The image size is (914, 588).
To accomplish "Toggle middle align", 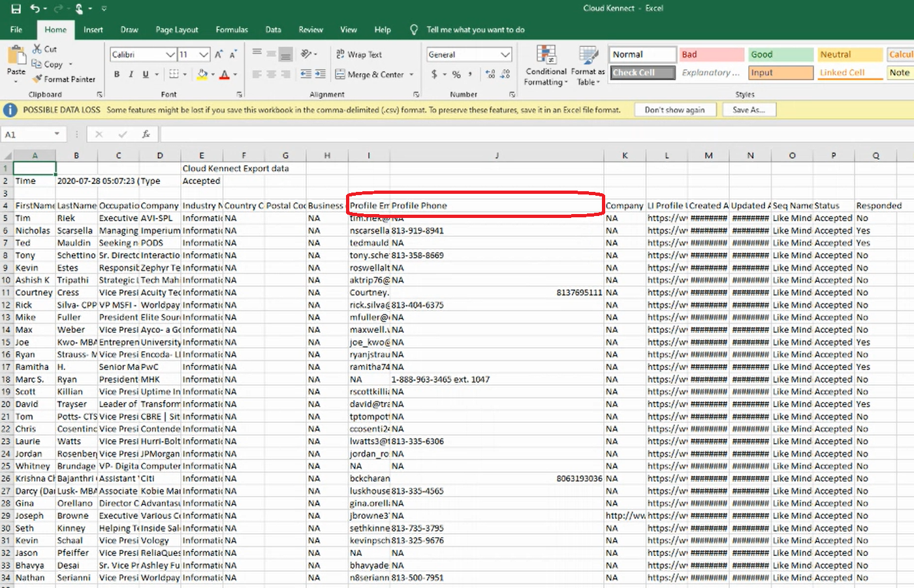I will coord(271,54).
